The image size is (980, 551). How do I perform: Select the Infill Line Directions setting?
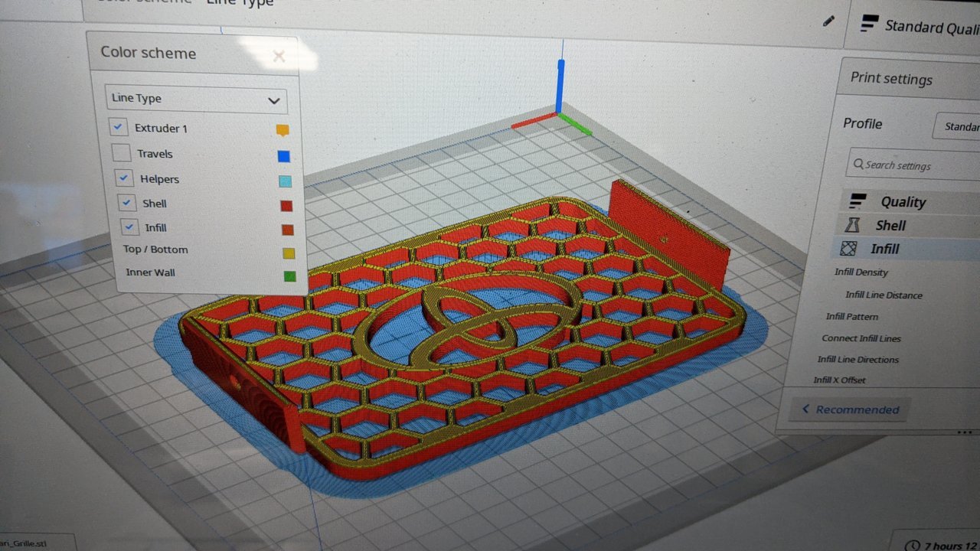tap(857, 360)
